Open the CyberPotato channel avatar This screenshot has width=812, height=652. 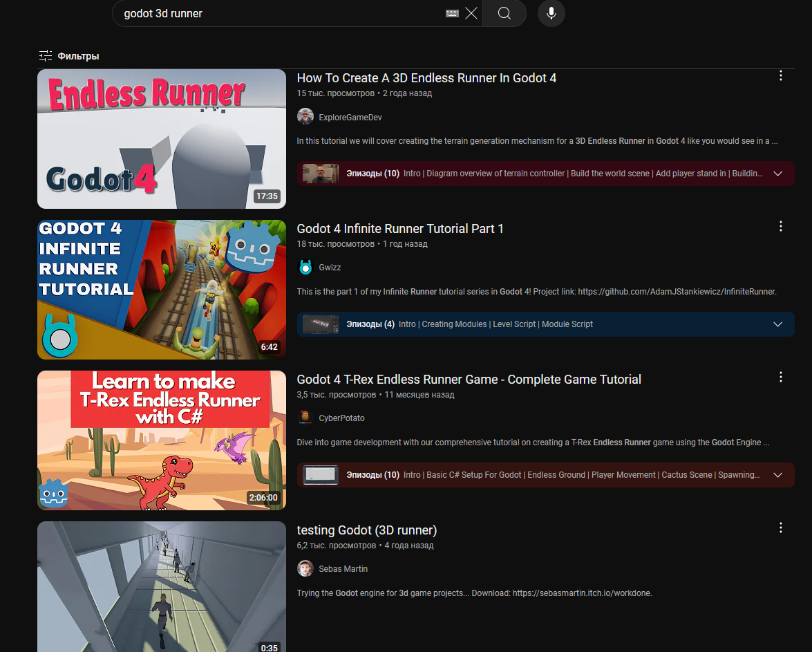(305, 418)
